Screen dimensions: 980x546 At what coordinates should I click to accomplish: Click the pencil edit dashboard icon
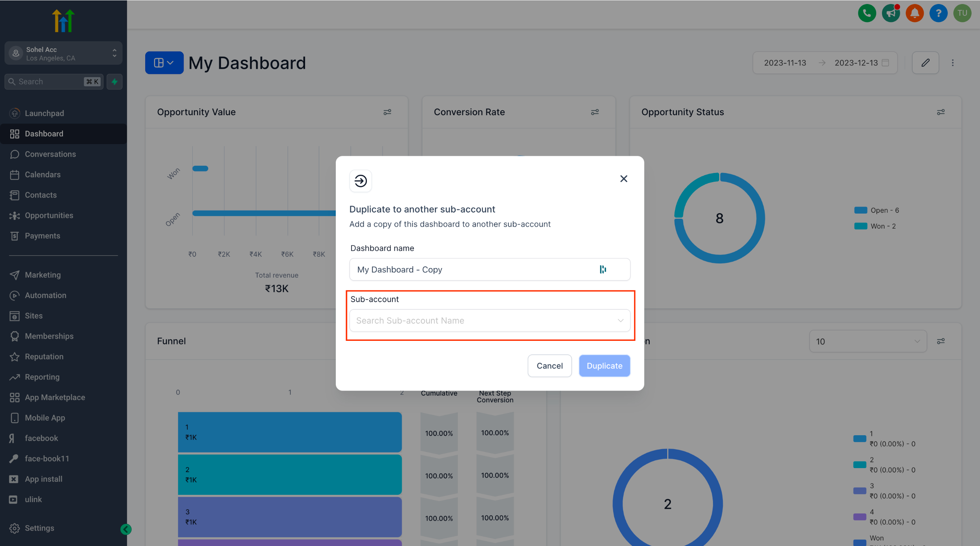925,63
